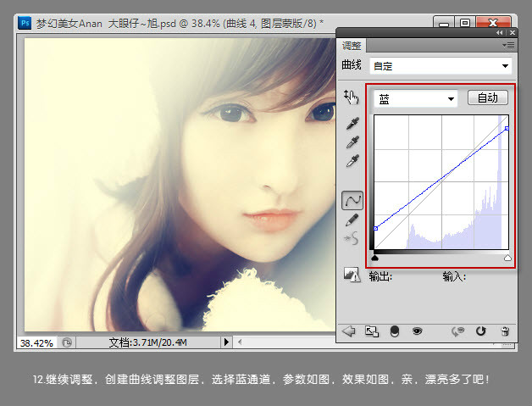Toggle clip to layer button
Image resolution: width=532 pixels, height=406 pixels.
pyautogui.click(x=395, y=331)
